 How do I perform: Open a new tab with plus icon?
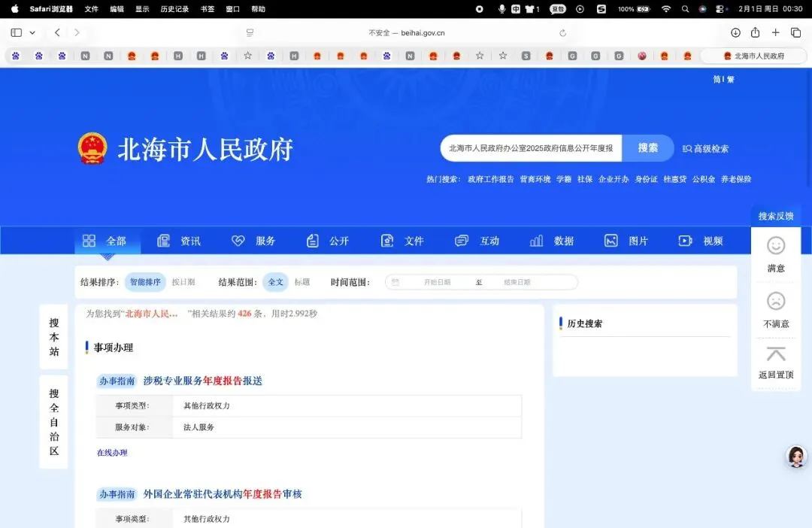coord(775,32)
